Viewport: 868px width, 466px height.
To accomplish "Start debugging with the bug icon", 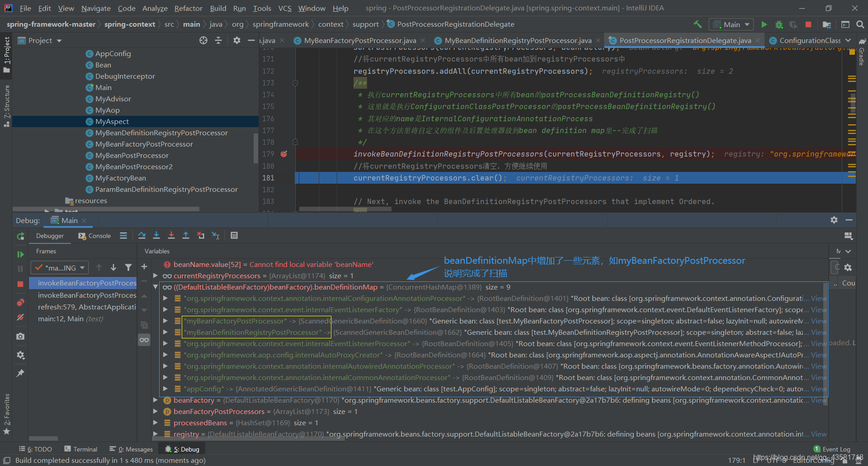I will click(x=779, y=24).
